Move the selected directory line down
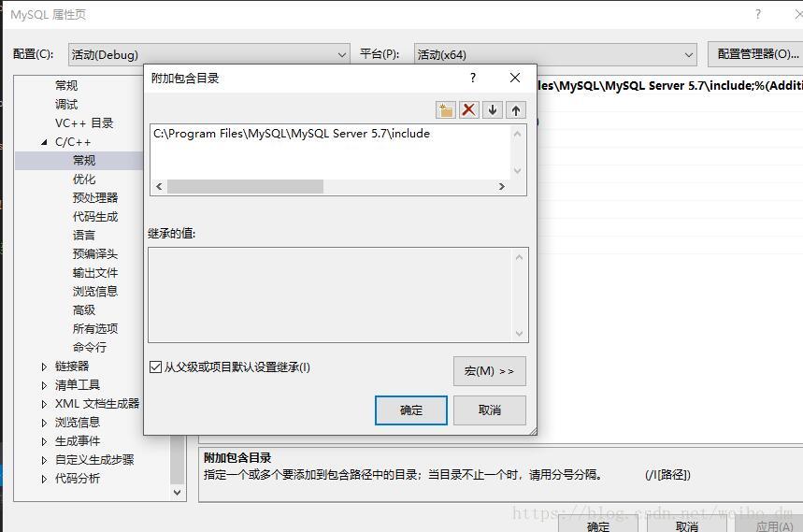Screen dimensions: 803x532 492,110
